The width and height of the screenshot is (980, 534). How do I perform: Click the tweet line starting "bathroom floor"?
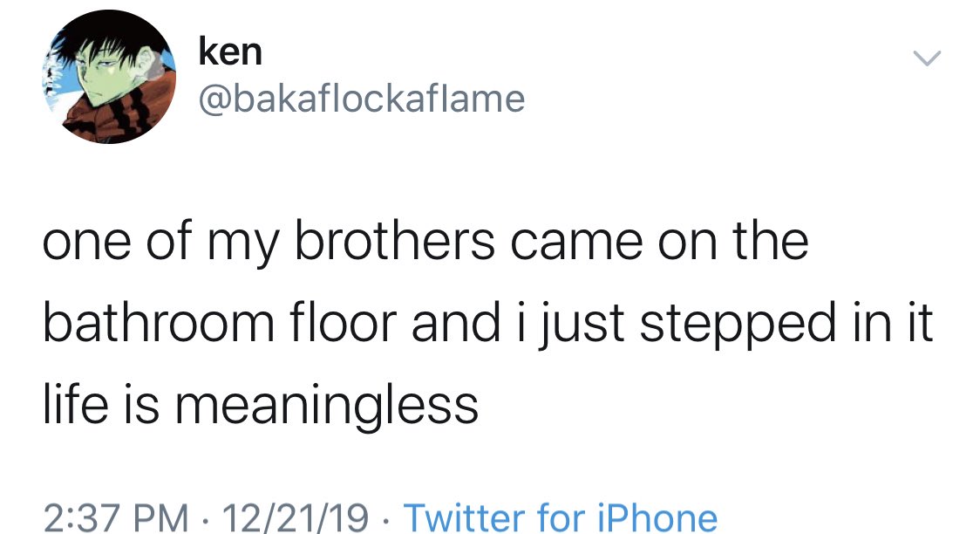tap(487, 321)
